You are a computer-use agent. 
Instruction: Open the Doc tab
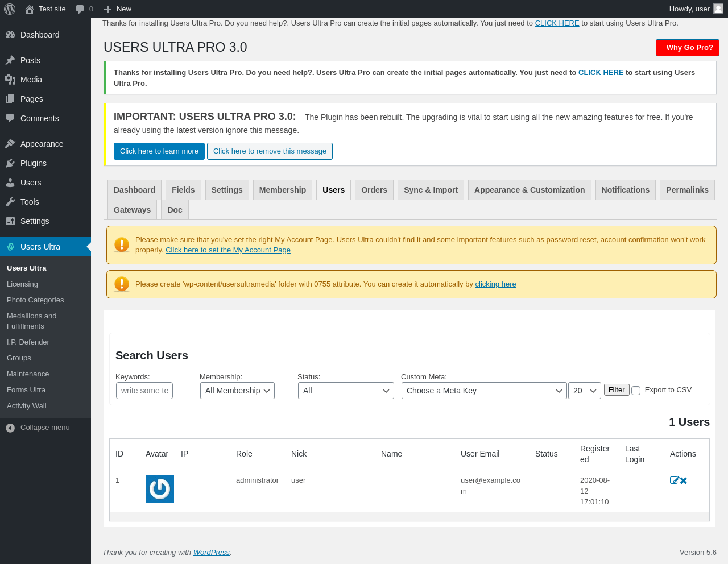(x=175, y=210)
